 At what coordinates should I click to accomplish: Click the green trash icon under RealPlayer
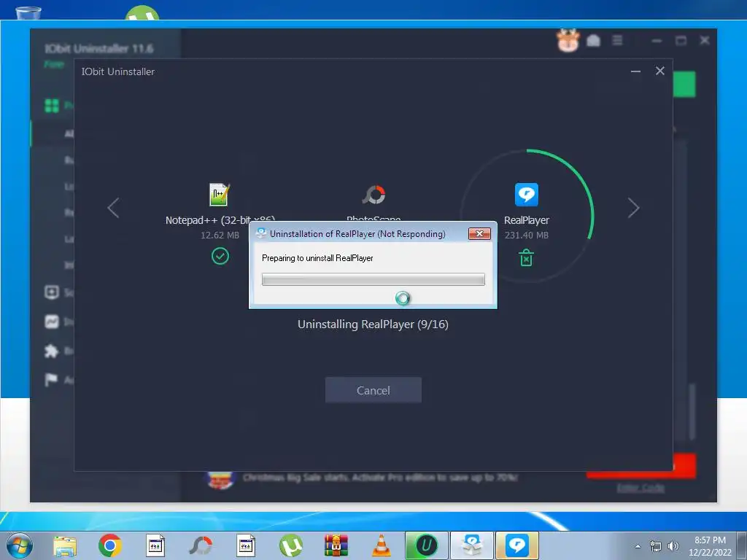(x=526, y=257)
